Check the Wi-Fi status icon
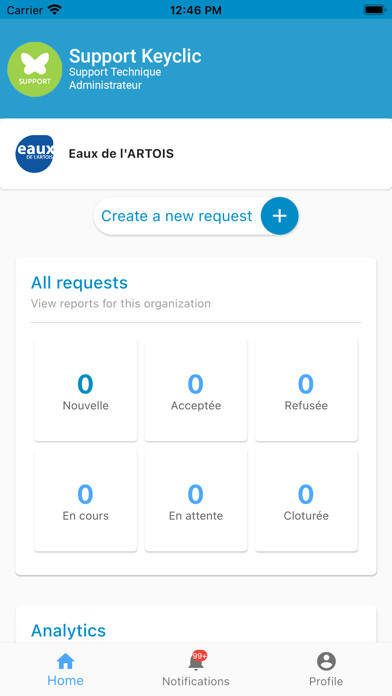Viewport: 392px width, 696px height. [55, 10]
